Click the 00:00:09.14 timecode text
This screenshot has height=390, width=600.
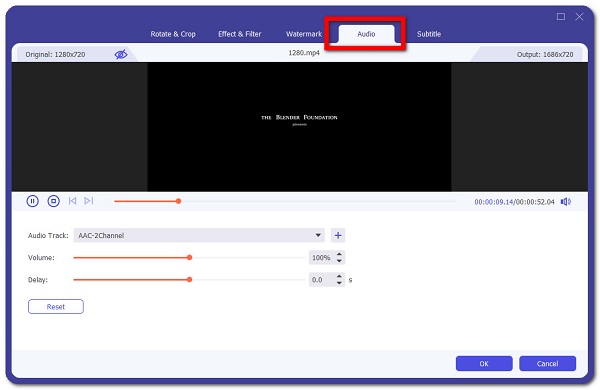[494, 202]
